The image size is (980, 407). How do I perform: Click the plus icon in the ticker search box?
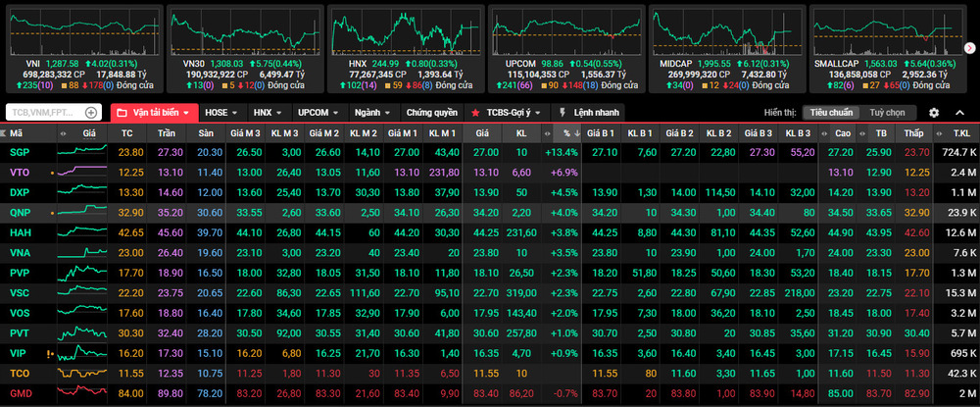[91, 113]
